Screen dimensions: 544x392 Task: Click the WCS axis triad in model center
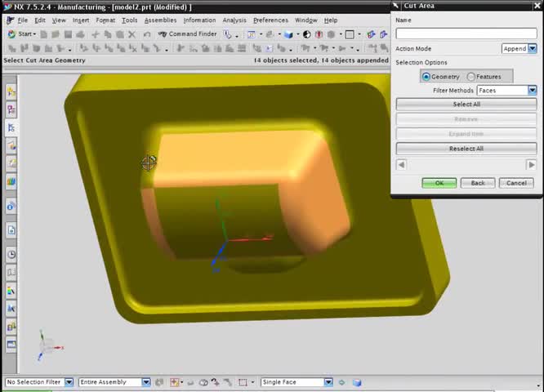226,239
